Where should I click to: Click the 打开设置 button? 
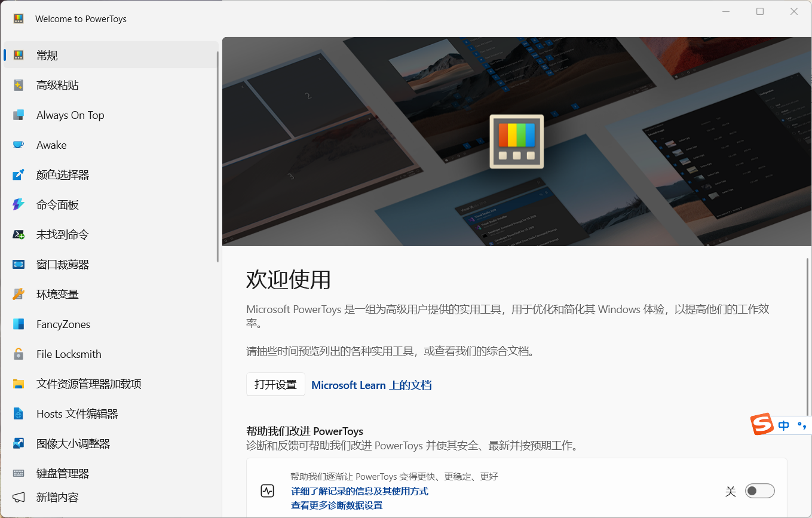click(x=275, y=384)
